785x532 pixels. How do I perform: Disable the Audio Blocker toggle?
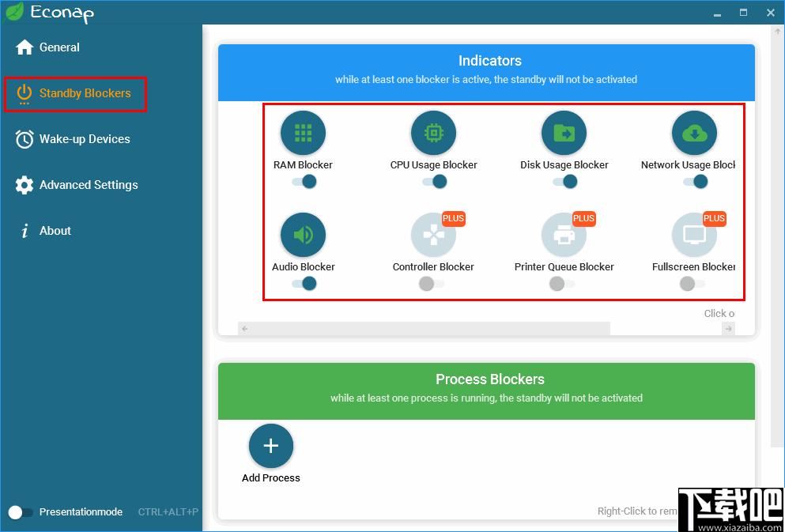coord(304,284)
